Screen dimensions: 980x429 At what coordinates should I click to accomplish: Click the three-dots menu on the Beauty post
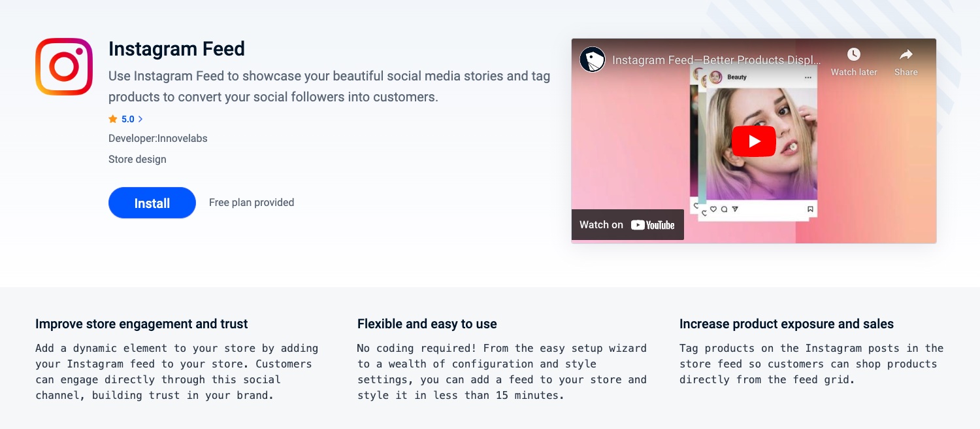pyautogui.click(x=808, y=77)
